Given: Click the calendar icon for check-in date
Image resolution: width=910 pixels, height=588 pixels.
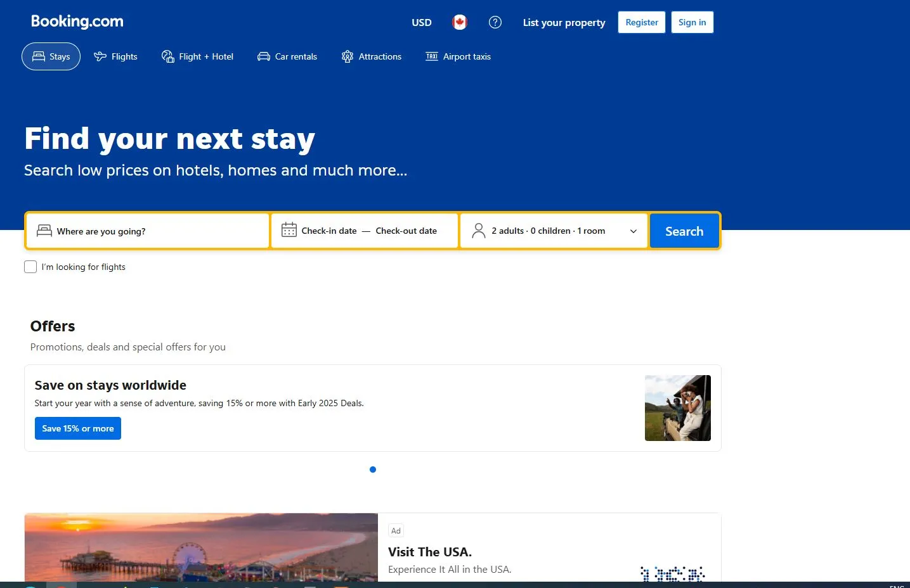Looking at the screenshot, I should (289, 230).
